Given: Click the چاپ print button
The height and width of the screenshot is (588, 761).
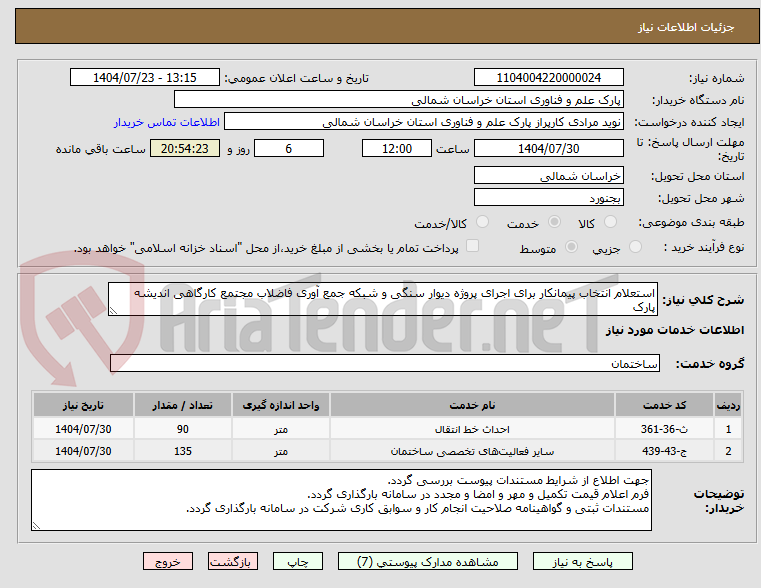Looking at the screenshot, I should point(298,561).
